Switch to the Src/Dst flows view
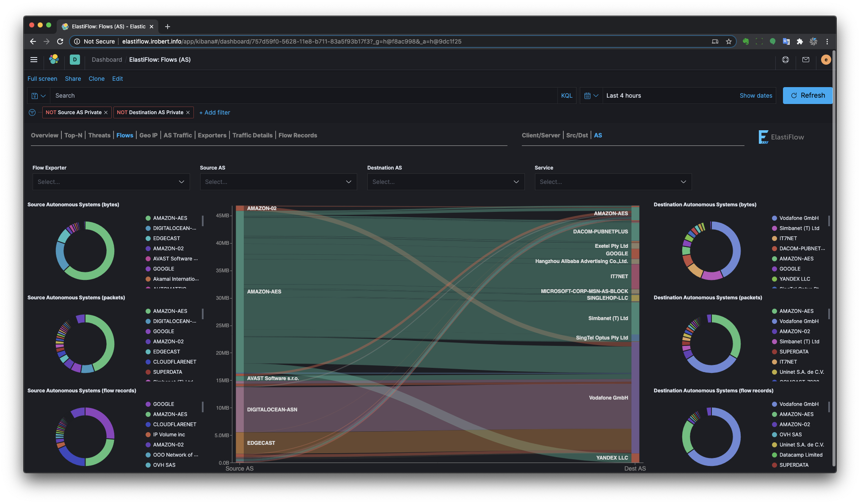Viewport: 860px width, 504px height. pos(577,135)
